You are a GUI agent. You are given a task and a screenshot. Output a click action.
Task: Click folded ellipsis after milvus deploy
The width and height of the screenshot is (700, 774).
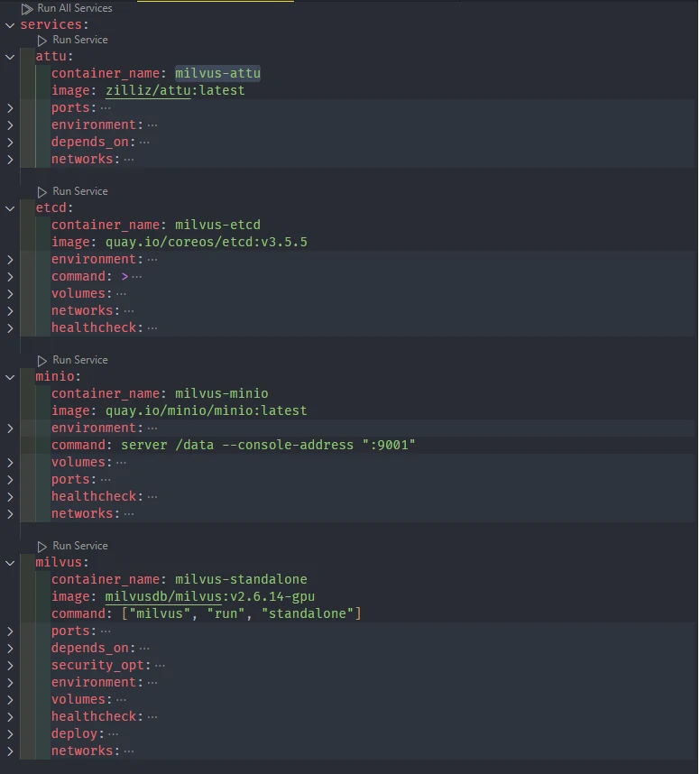coord(113,734)
